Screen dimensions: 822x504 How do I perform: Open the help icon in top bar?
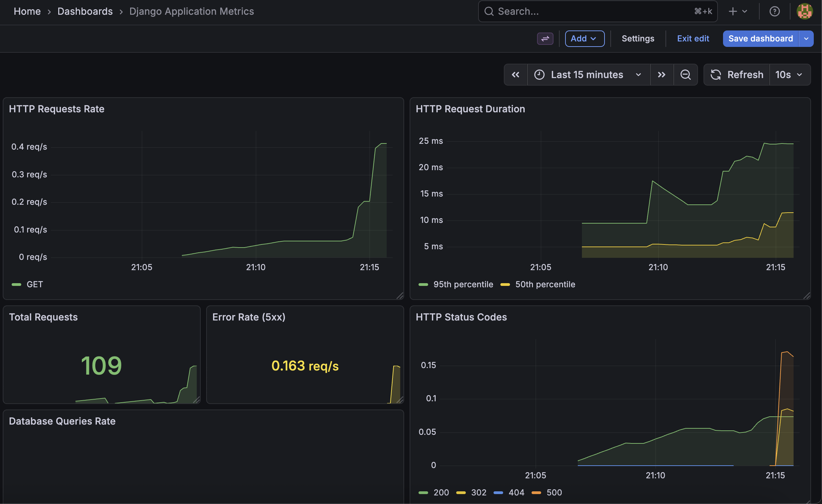pos(774,11)
